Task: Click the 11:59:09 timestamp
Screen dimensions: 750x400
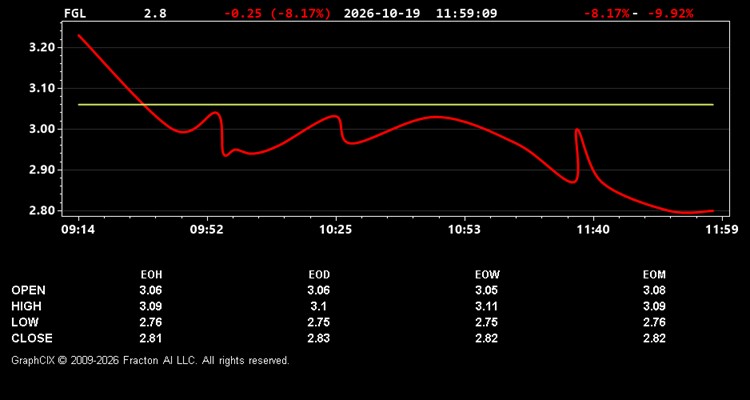Action: click(466, 13)
